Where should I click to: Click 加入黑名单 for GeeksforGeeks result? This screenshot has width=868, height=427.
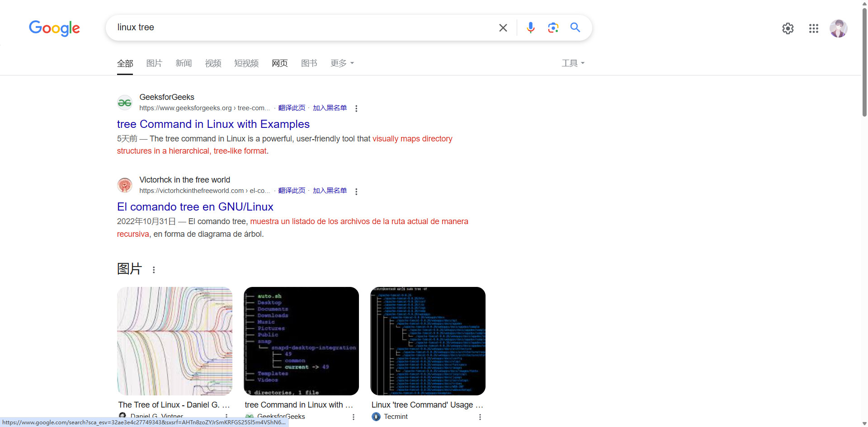(x=330, y=108)
